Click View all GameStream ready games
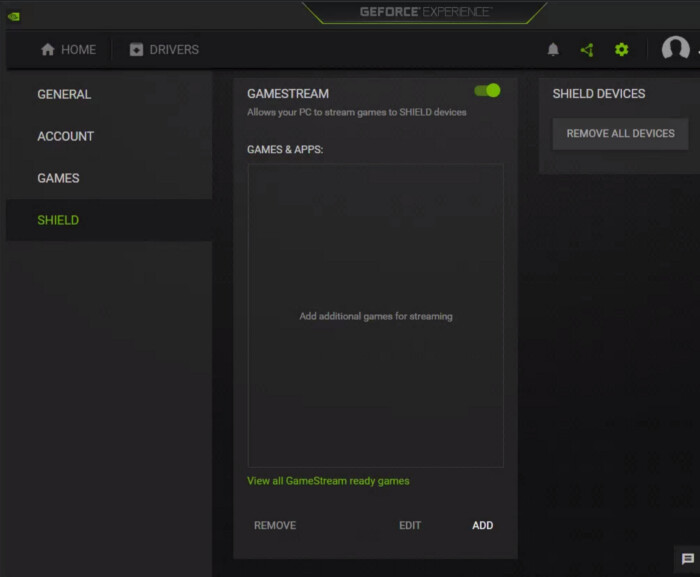This screenshot has height=577, width=700. point(328,481)
